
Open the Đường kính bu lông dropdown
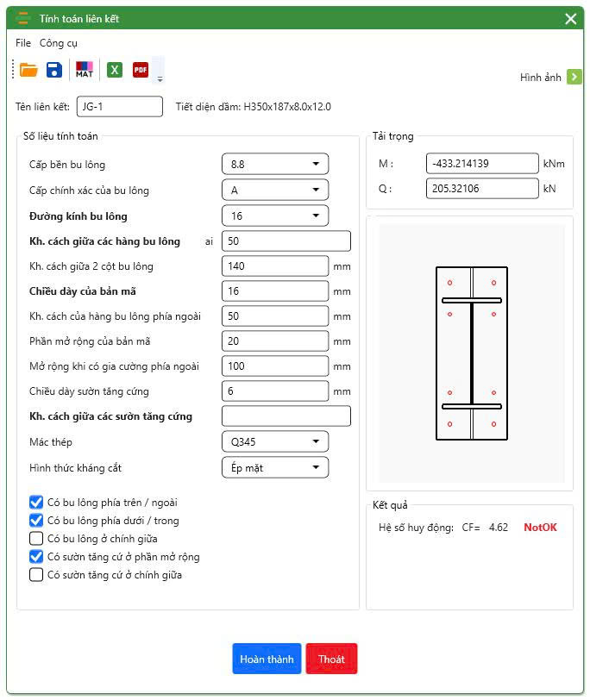pos(275,216)
